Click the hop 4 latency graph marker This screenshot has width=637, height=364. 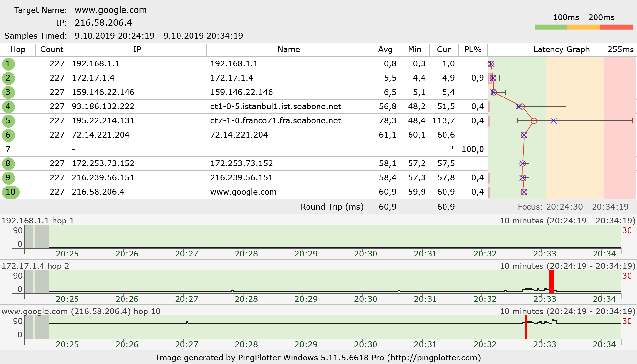pyautogui.click(x=520, y=107)
